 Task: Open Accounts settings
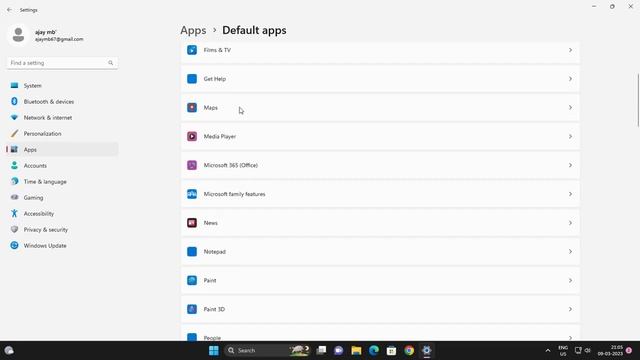[x=62, y=166]
